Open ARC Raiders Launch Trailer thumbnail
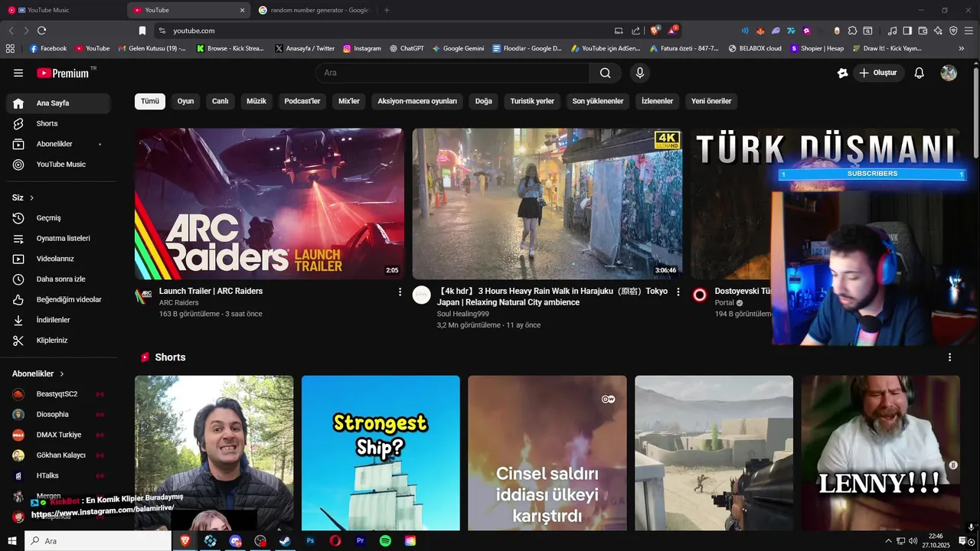The image size is (980, 551). [269, 204]
